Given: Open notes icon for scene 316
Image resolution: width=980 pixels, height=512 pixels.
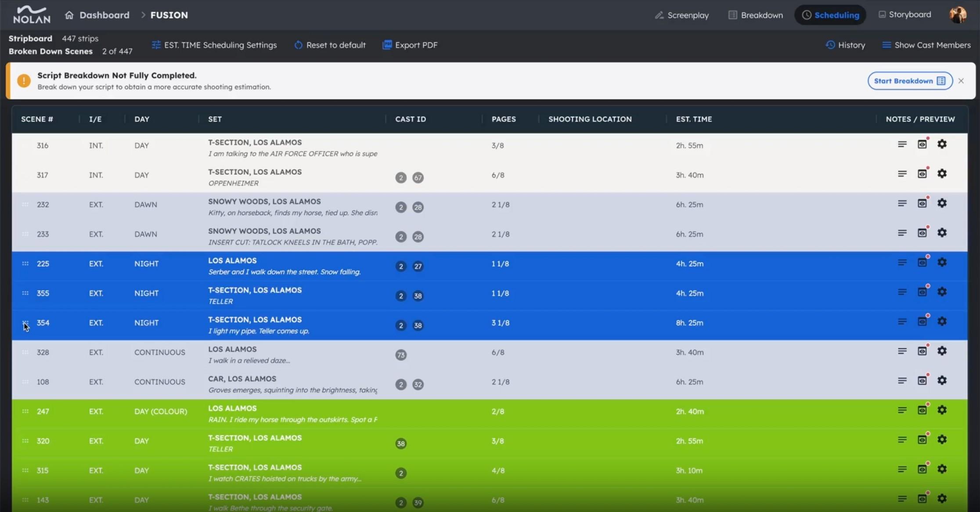Looking at the screenshot, I should click(x=902, y=144).
